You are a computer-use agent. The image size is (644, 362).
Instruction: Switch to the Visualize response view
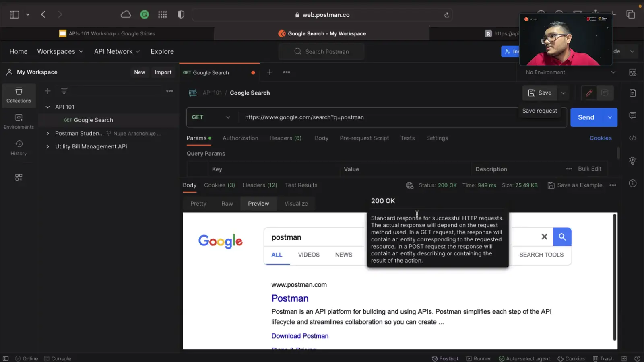296,204
